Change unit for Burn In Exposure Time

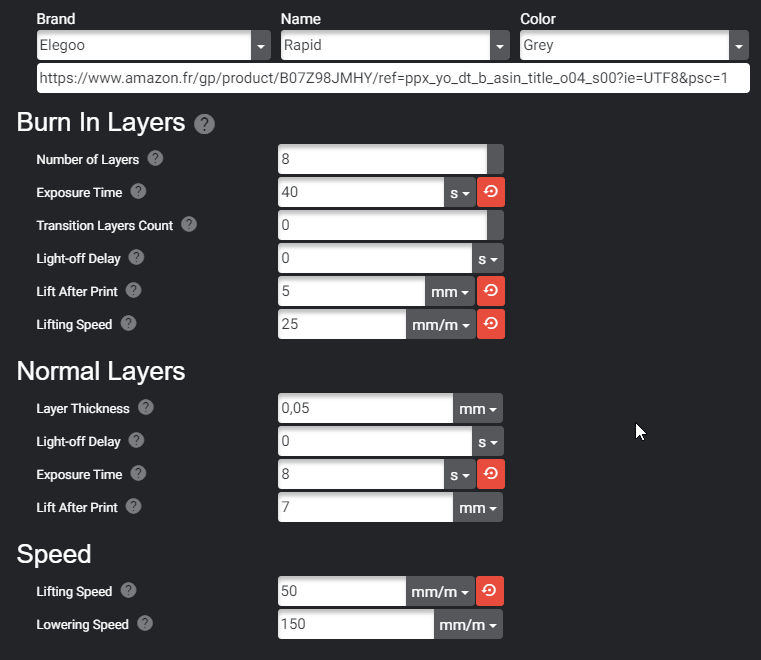[460, 192]
